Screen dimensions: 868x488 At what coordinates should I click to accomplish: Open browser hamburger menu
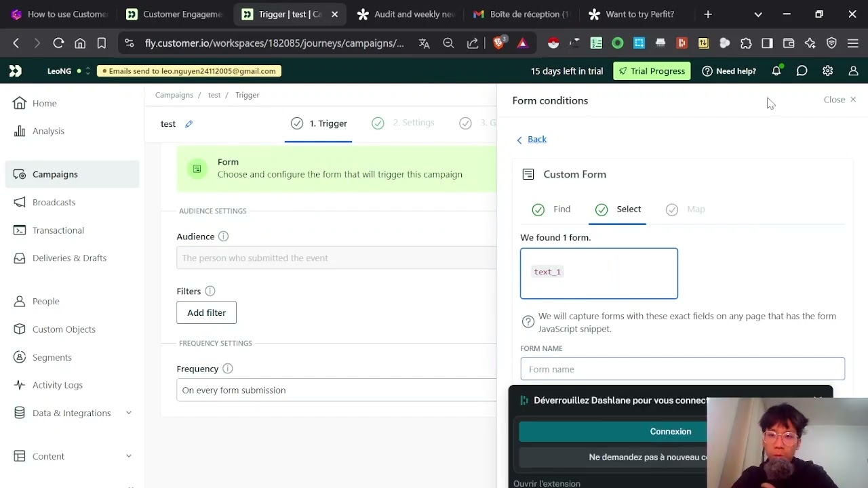[x=853, y=43]
